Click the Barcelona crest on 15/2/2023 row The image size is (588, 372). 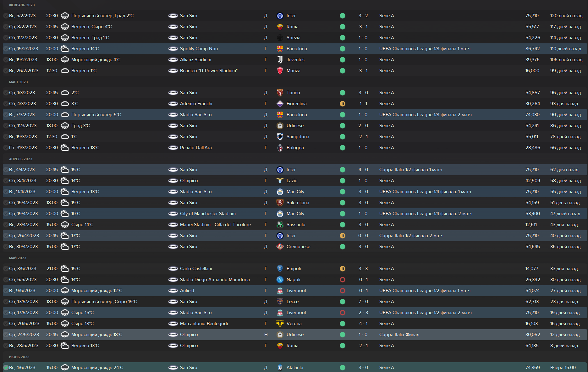[x=280, y=49]
